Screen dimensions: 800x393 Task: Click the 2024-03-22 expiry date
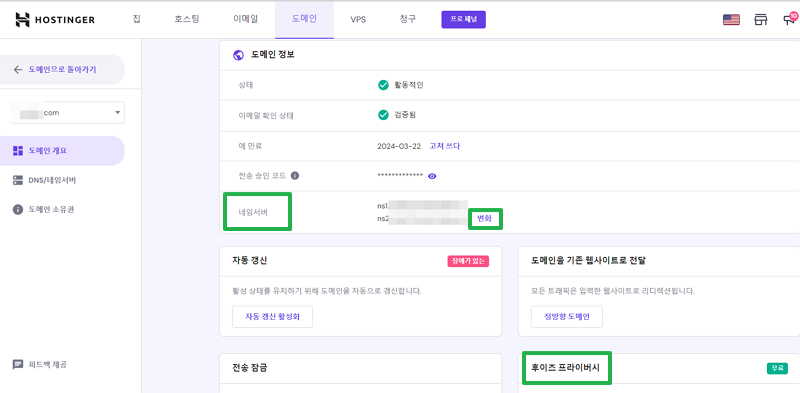pos(399,146)
